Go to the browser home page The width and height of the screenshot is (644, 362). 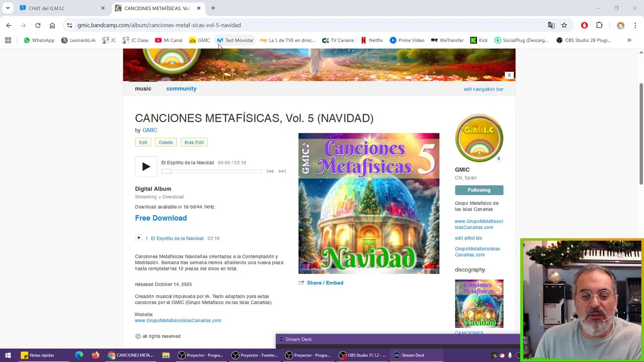[52, 25]
